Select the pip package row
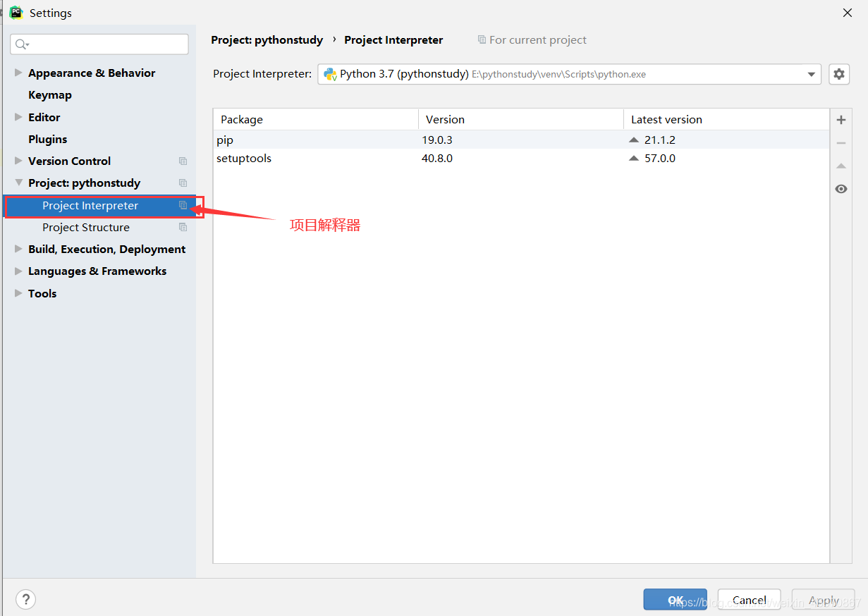The height and width of the screenshot is (616, 868). 521,140
